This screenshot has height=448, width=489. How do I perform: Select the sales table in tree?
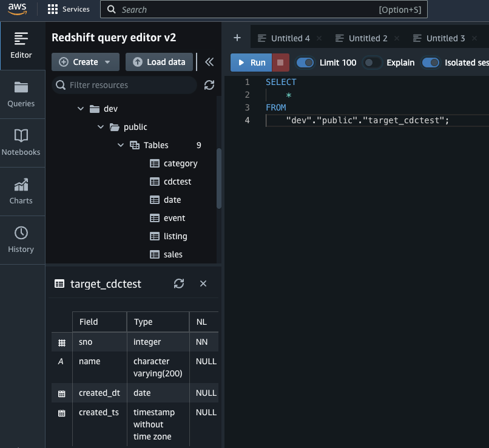[173, 254]
